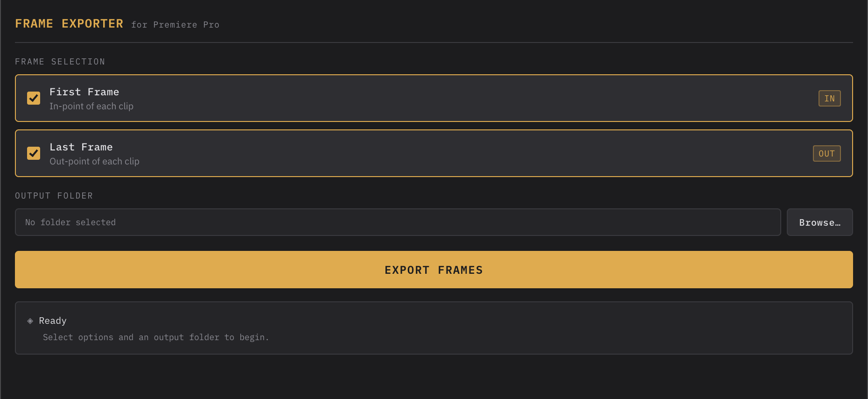This screenshot has height=399, width=868.
Task: Click the FRAME SELECTION section header
Action: pyautogui.click(x=60, y=61)
